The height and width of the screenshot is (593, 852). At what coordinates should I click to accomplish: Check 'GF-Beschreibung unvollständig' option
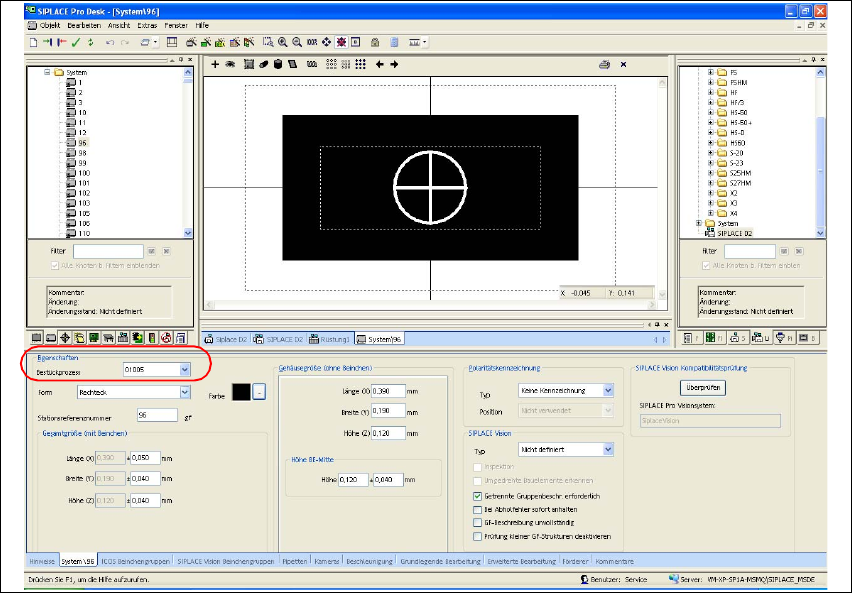click(476, 521)
